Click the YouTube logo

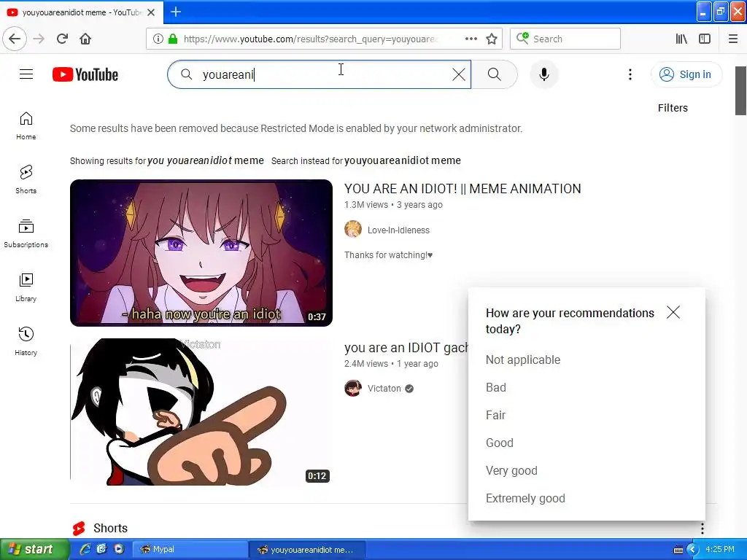tap(85, 75)
